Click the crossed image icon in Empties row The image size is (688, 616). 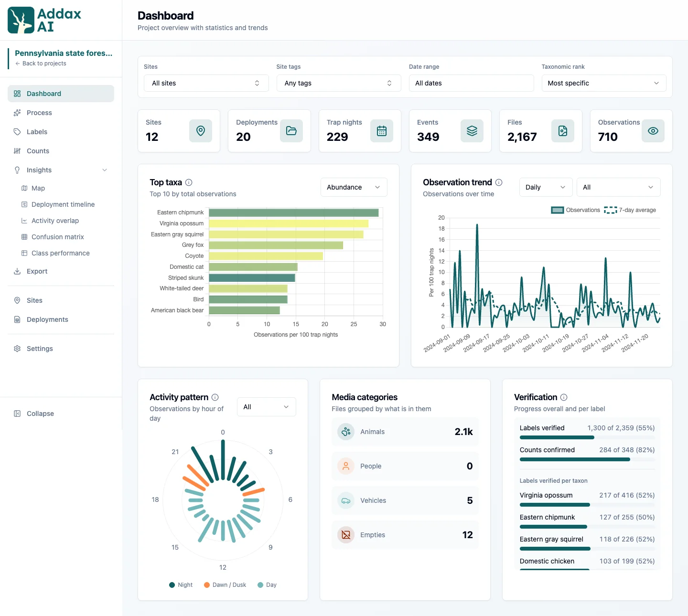click(346, 535)
